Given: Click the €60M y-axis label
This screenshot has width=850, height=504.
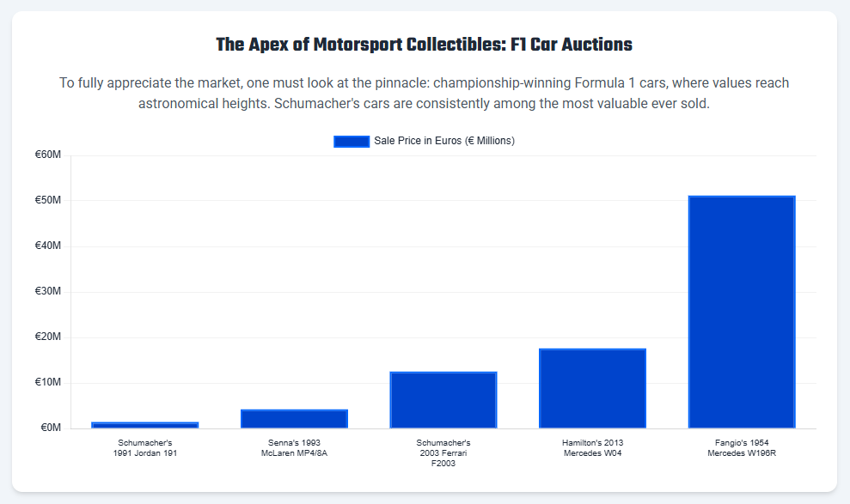Looking at the screenshot, I should (47, 155).
